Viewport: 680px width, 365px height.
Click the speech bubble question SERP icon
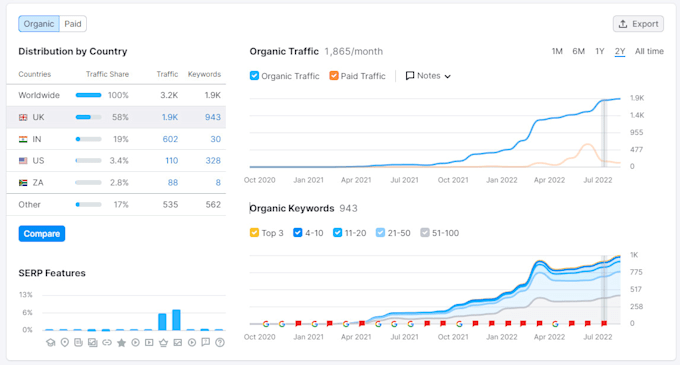[x=206, y=342]
